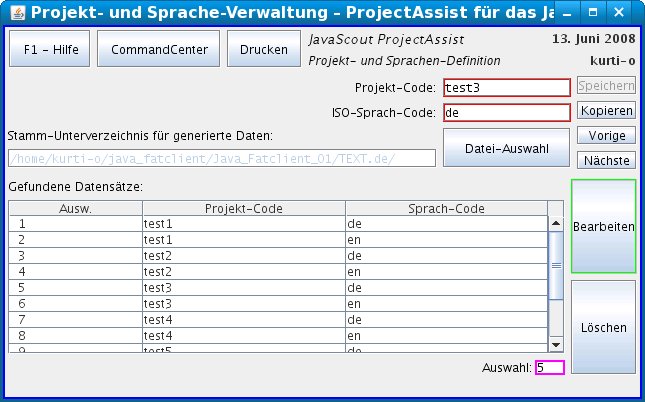Click the table scrollbar up arrow
The image size is (645, 402).
[x=556, y=208]
